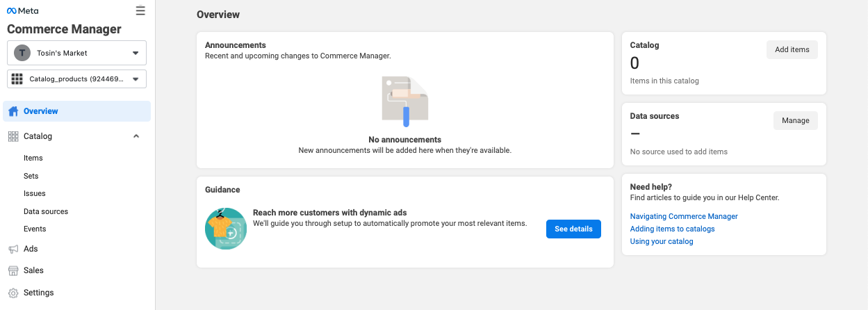Click the catalog grid icon in selector
The height and width of the screenshot is (310, 868).
coord(17,79)
